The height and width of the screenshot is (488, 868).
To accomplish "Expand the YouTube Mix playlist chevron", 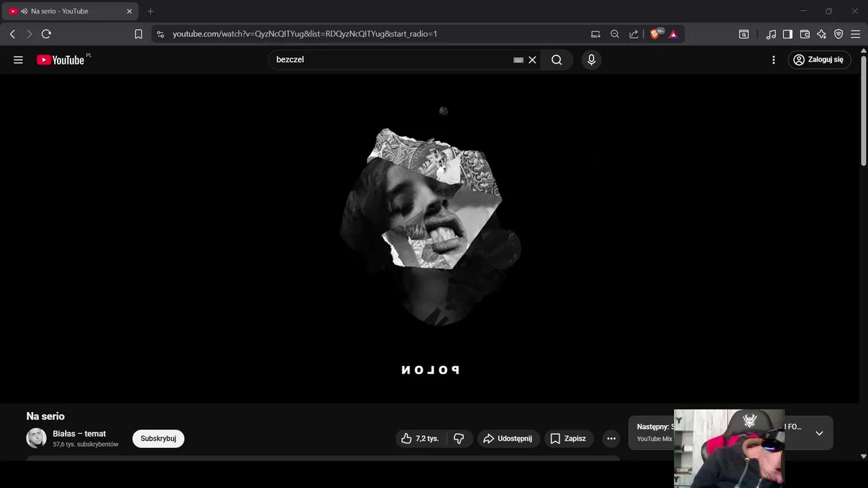I will coord(819,433).
